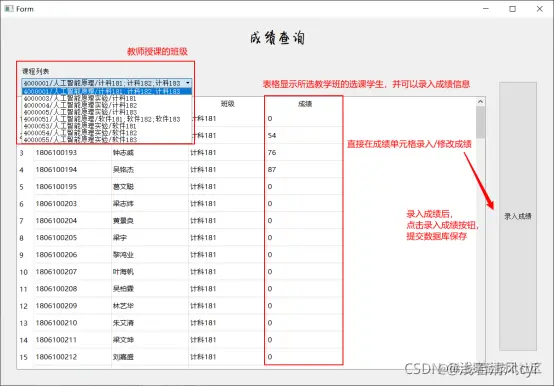
Task: Click the 班级 column header
Action: tap(227, 104)
